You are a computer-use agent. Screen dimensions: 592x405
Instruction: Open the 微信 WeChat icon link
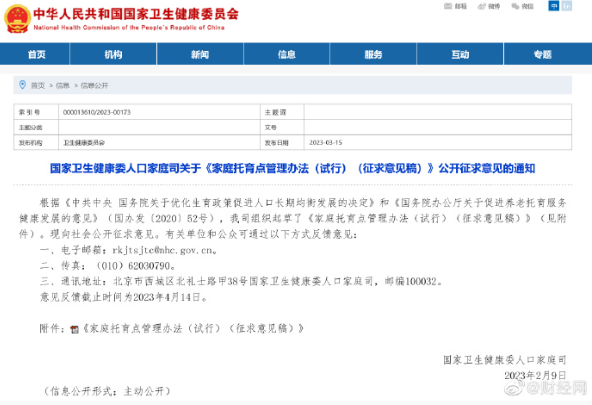523,6
